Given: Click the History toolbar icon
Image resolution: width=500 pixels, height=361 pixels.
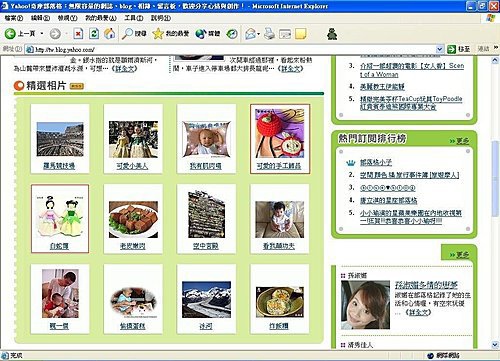Looking at the screenshot, I should (232, 34).
